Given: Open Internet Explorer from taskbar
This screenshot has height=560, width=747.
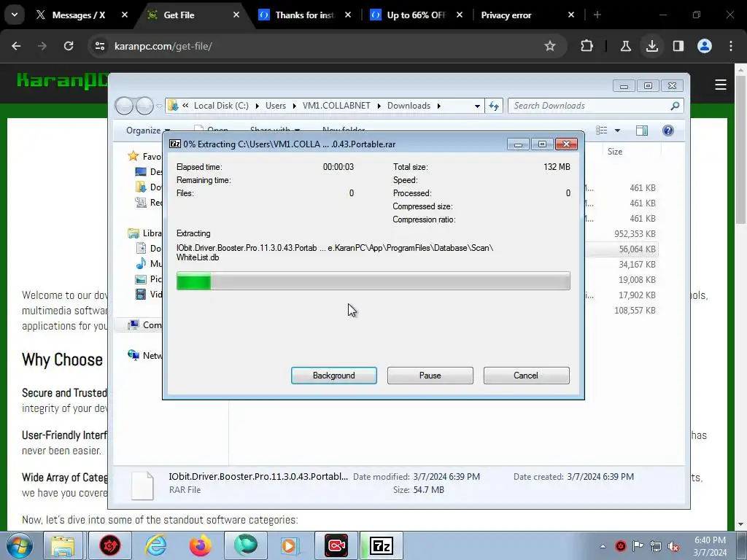Looking at the screenshot, I should (155, 545).
